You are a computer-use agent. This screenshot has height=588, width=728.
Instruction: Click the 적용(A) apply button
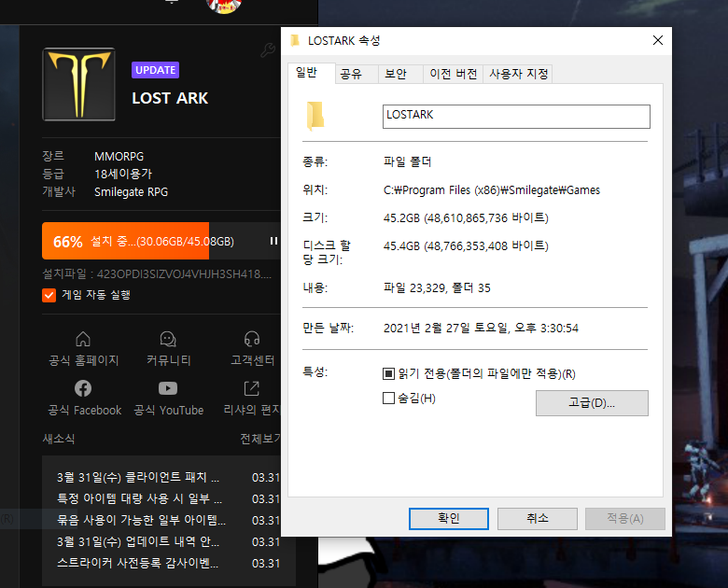tap(625, 518)
